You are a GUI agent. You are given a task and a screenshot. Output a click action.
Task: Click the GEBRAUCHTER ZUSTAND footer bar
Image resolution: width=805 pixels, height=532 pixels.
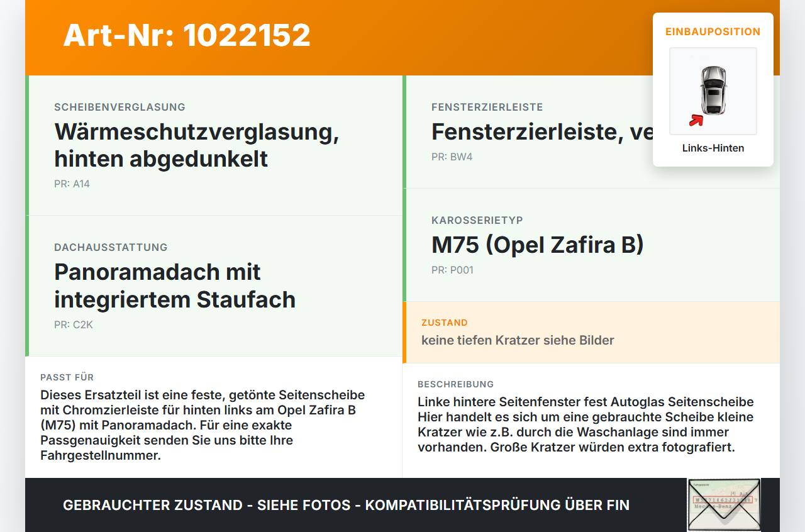(x=346, y=505)
